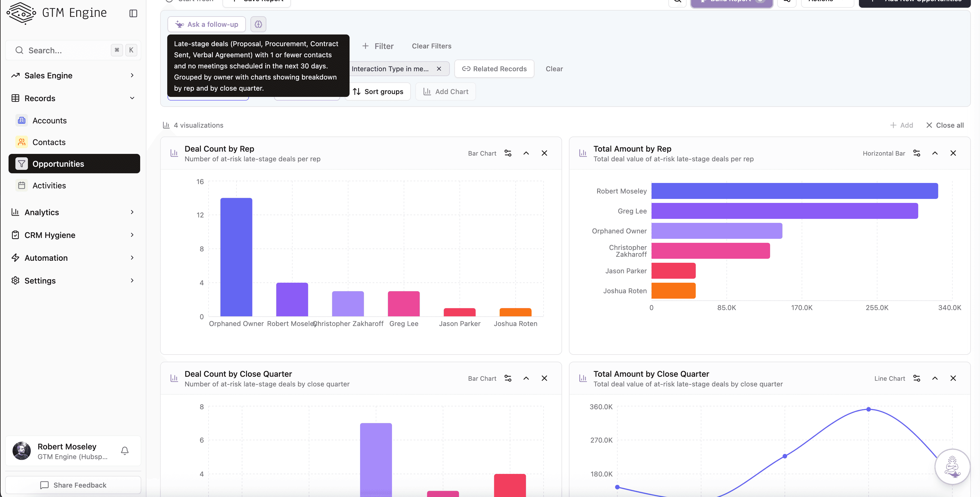This screenshot has width=980, height=497.
Task: Collapse the Total Amount by Rep chart
Action: pos(935,153)
